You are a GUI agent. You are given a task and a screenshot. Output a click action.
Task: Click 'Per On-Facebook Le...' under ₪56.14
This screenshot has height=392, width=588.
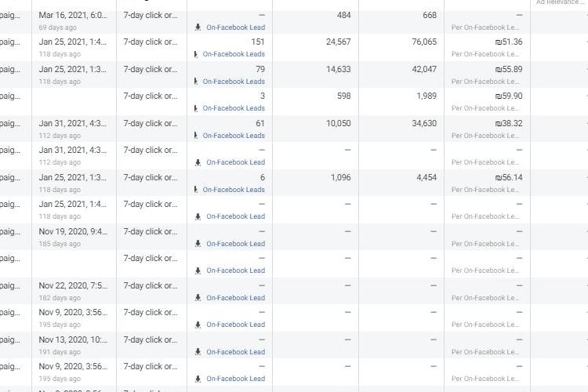coord(485,190)
